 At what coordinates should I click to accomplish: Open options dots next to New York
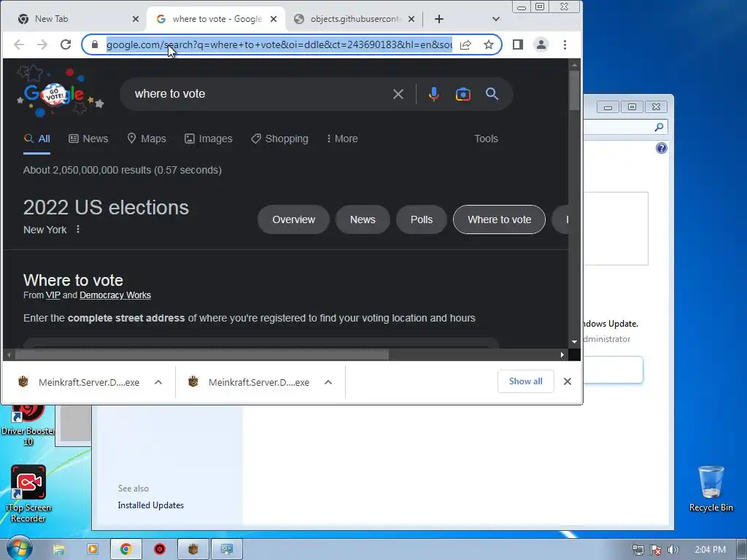[78, 230]
